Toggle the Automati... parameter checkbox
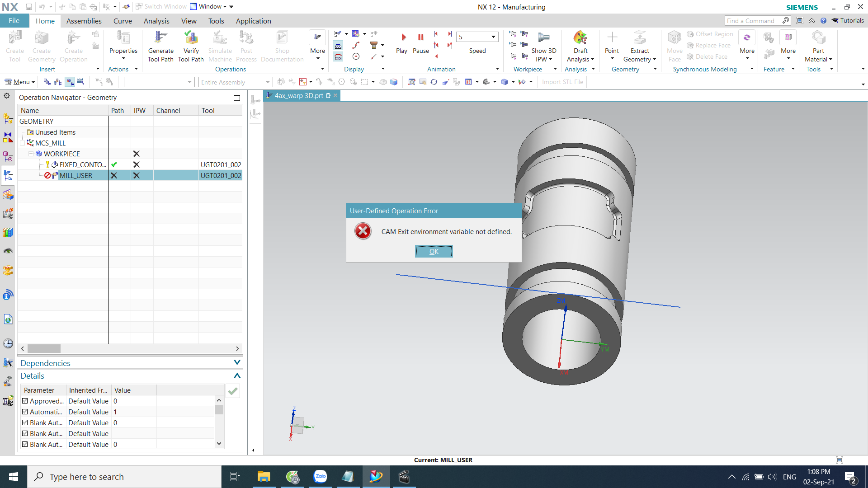This screenshot has width=868, height=488. pyautogui.click(x=25, y=412)
